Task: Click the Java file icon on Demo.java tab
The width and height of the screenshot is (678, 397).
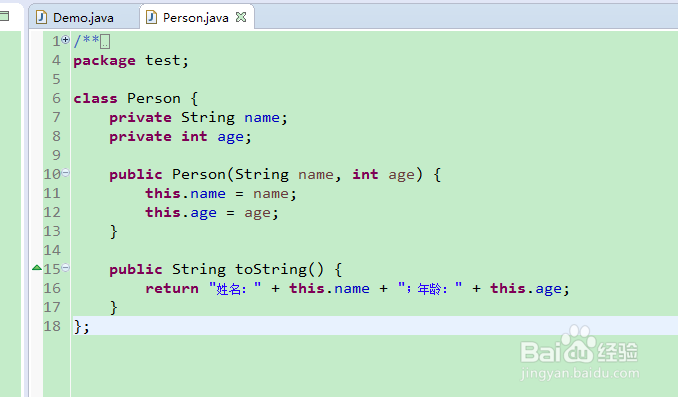Action: point(42,17)
